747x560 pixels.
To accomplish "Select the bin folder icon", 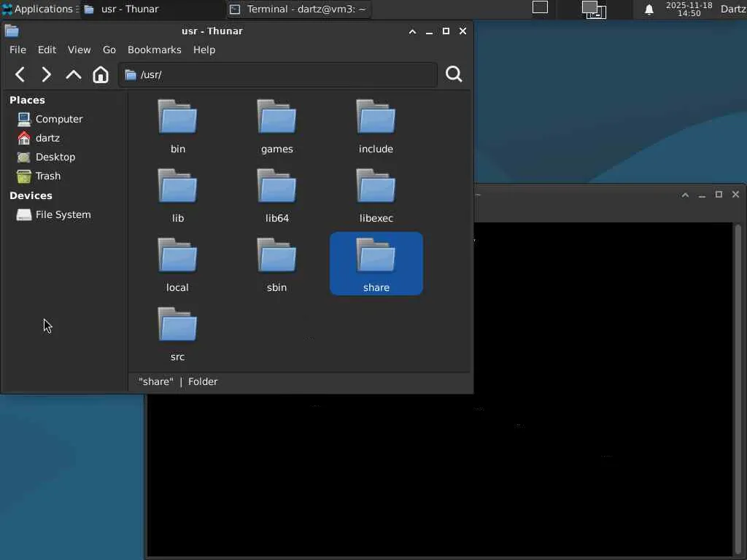I will pyautogui.click(x=177, y=117).
